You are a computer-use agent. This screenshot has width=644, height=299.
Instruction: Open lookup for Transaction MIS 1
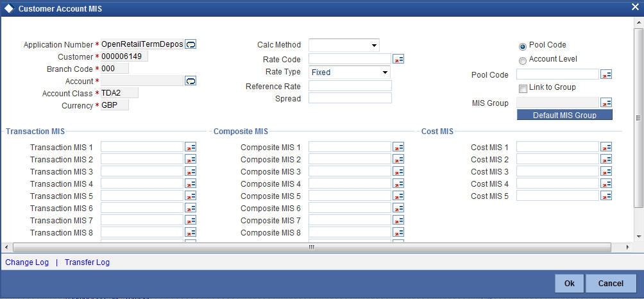(191, 147)
